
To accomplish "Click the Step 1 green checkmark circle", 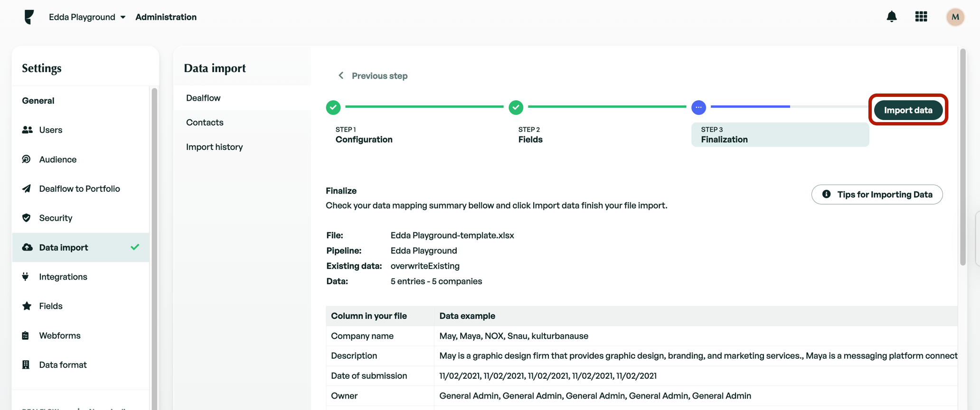I will [x=333, y=107].
